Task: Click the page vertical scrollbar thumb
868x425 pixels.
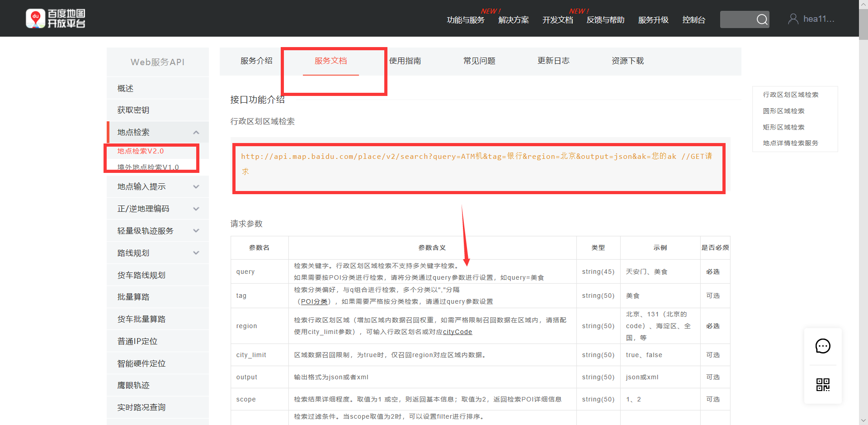Action: 863,25
